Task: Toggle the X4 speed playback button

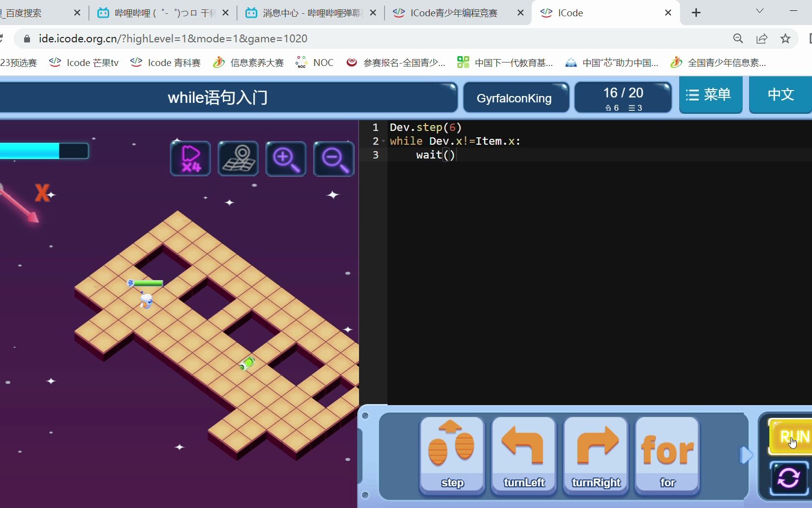Action: 190,159
